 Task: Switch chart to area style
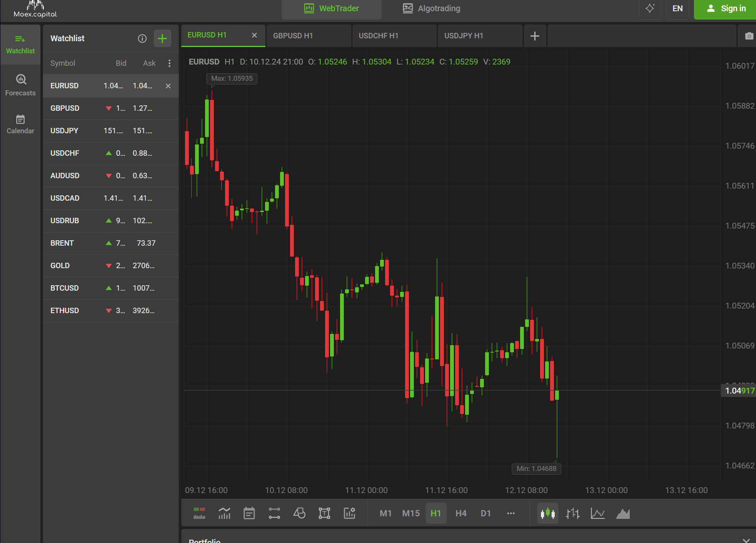tap(623, 513)
